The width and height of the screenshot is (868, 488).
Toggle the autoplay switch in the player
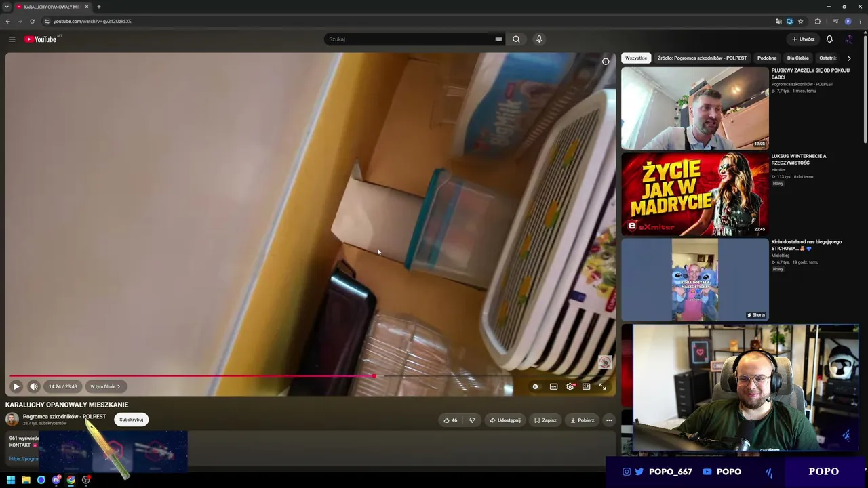(535, 386)
